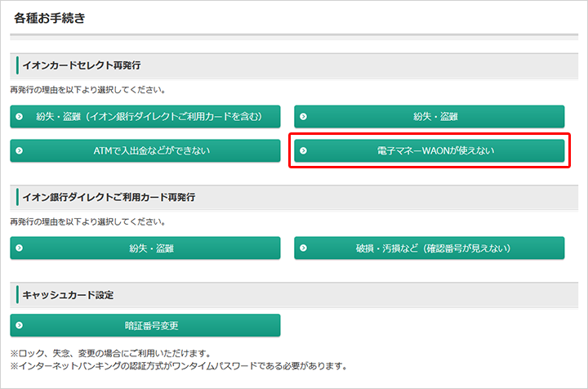Click arrow icon on 電子マネーWAONが使えない
The height and width of the screenshot is (389, 588).
tap(303, 151)
